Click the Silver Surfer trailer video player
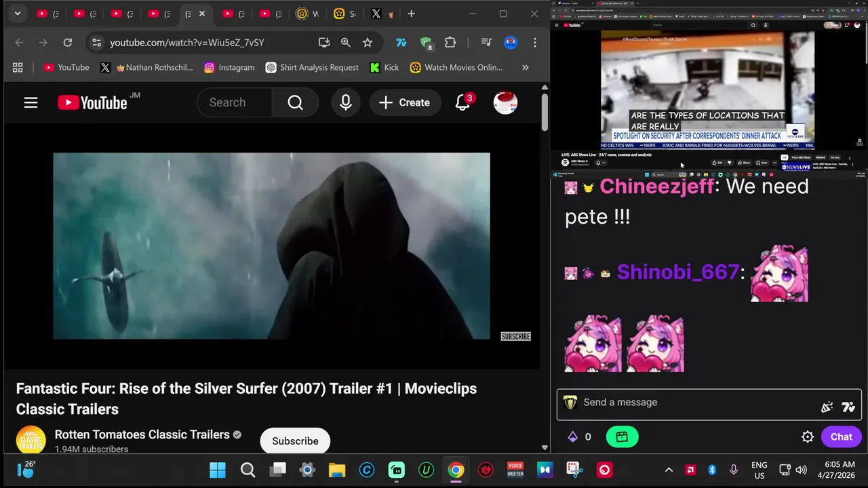Image resolution: width=868 pixels, height=488 pixels. click(271, 245)
